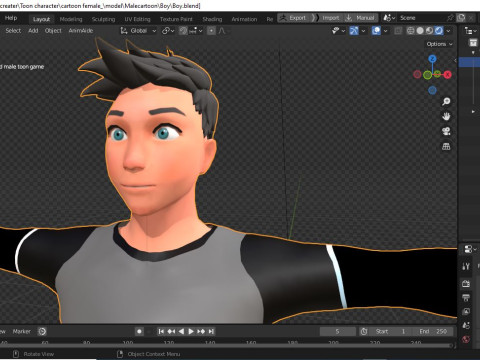Click the negative Z axis gizmo circle
This screenshot has height=360, width=480.
432,90
